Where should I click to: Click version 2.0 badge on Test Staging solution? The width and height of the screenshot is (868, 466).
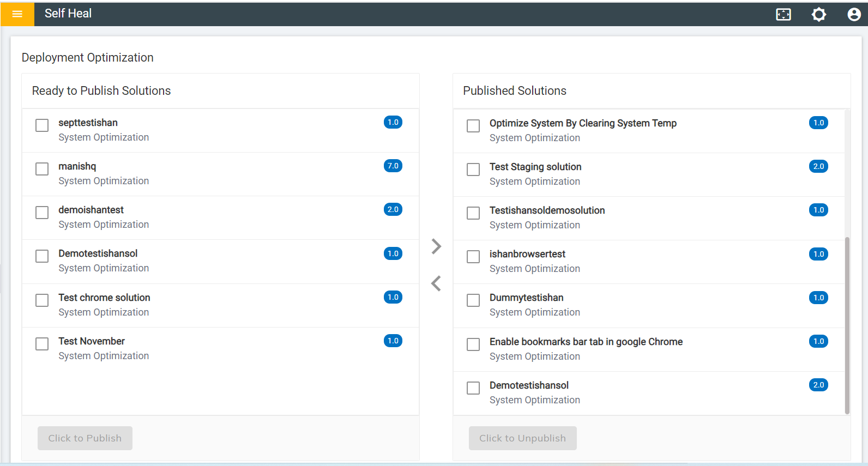[x=818, y=166]
